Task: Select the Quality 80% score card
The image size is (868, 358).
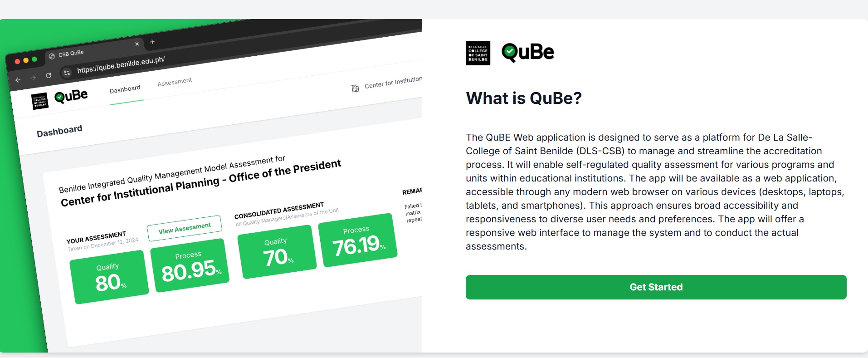Action: (109, 277)
